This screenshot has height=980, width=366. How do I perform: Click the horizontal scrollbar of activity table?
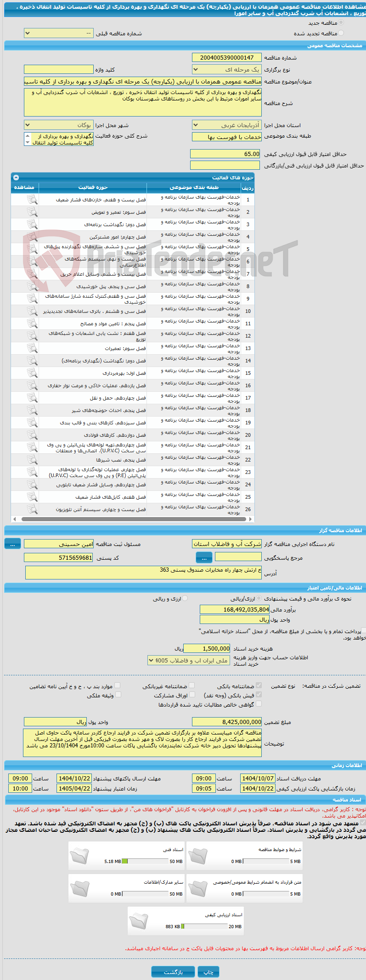point(133,519)
